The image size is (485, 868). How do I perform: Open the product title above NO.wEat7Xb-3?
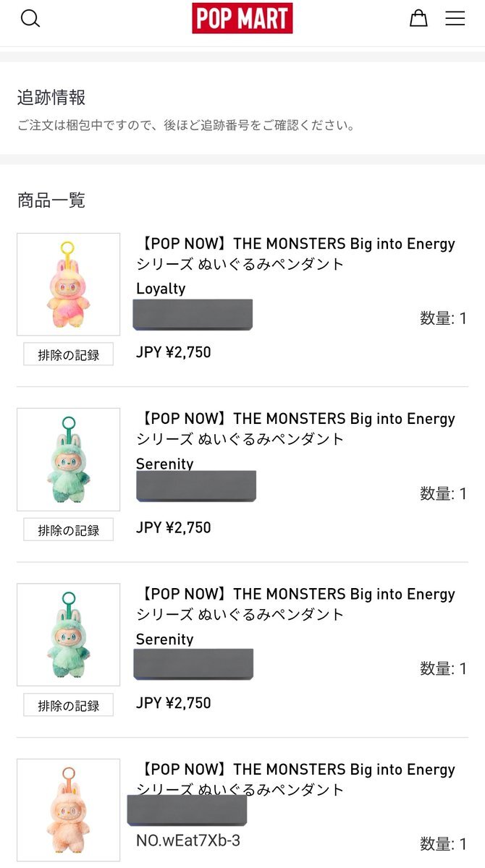(295, 779)
